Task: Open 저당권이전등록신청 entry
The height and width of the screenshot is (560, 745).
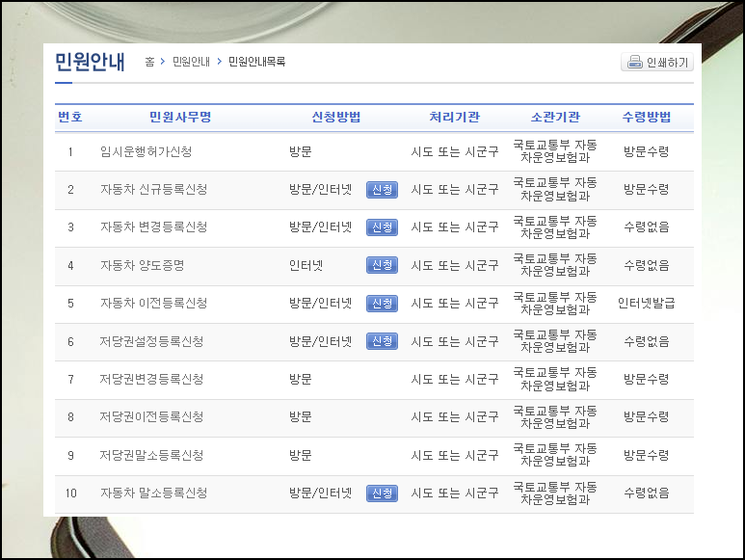Action: [x=151, y=416]
